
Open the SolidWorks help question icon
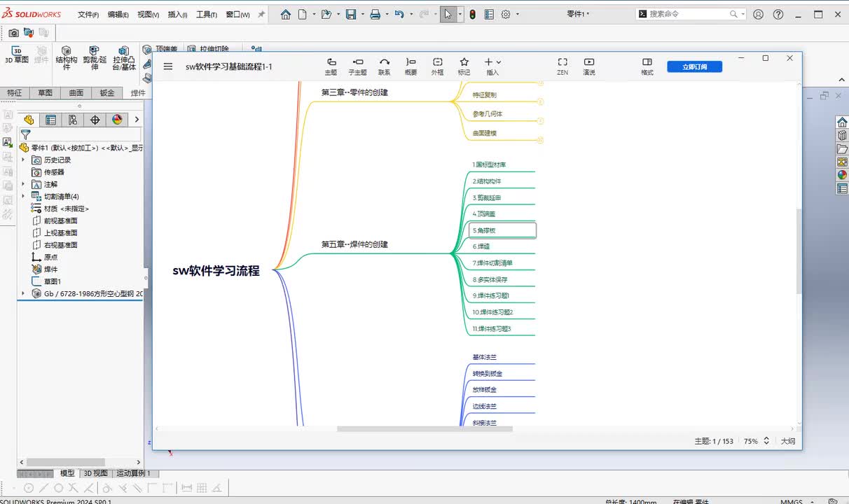(778, 14)
